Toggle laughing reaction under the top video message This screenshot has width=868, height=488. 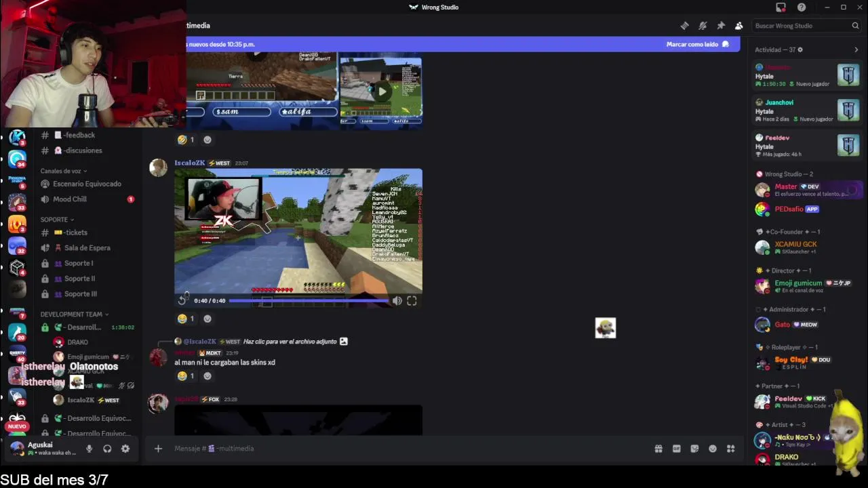(x=186, y=140)
